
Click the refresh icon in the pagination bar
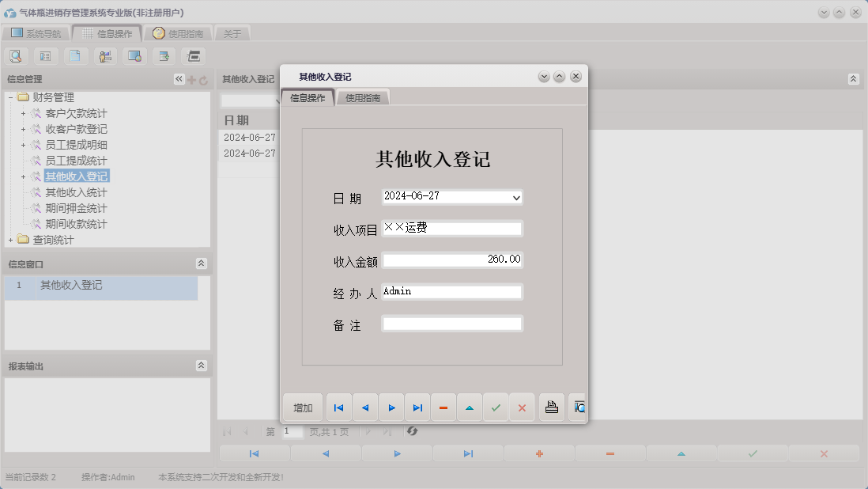(413, 431)
